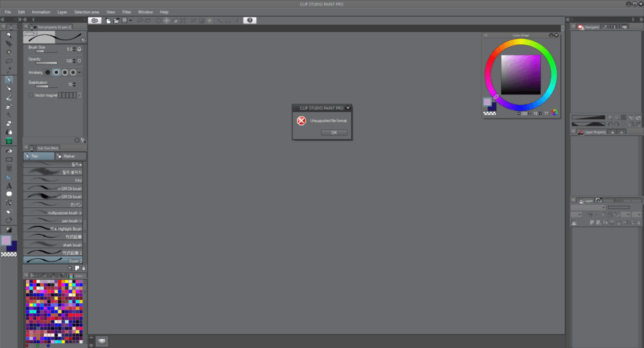Viewport: 644px width, 348px height.
Task: Click the help question mark icon
Action: [x=250, y=21]
